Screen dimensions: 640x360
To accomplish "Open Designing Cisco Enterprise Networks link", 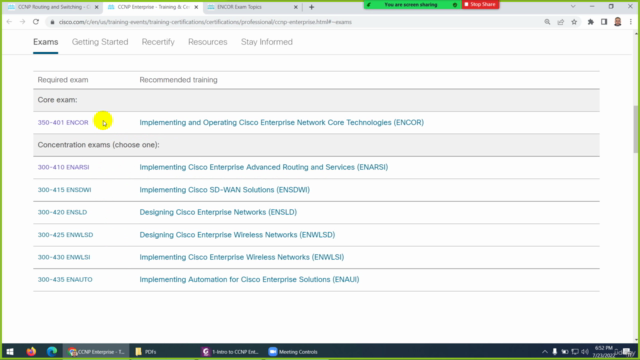I will (218, 212).
